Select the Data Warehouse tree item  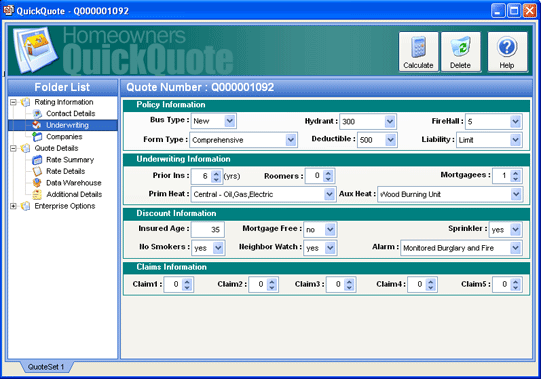(74, 183)
